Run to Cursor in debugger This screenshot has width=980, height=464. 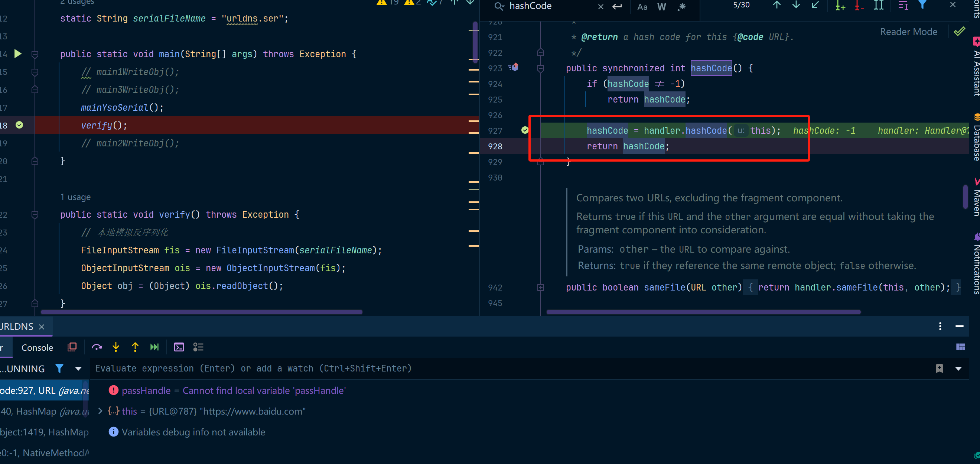coord(154,347)
